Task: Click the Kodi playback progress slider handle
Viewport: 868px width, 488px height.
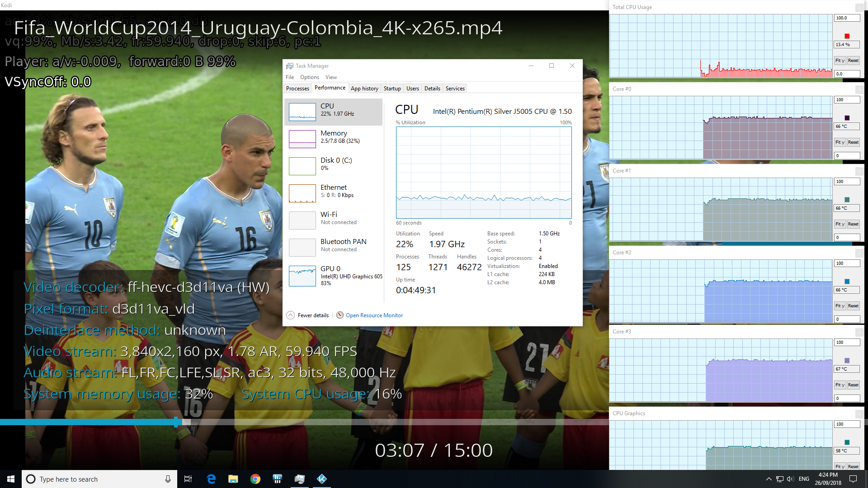Action: click(x=176, y=422)
